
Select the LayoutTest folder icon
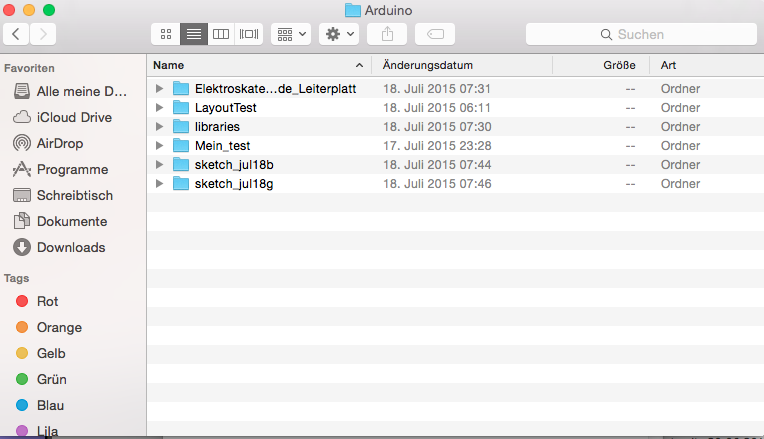[x=181, y=107]
